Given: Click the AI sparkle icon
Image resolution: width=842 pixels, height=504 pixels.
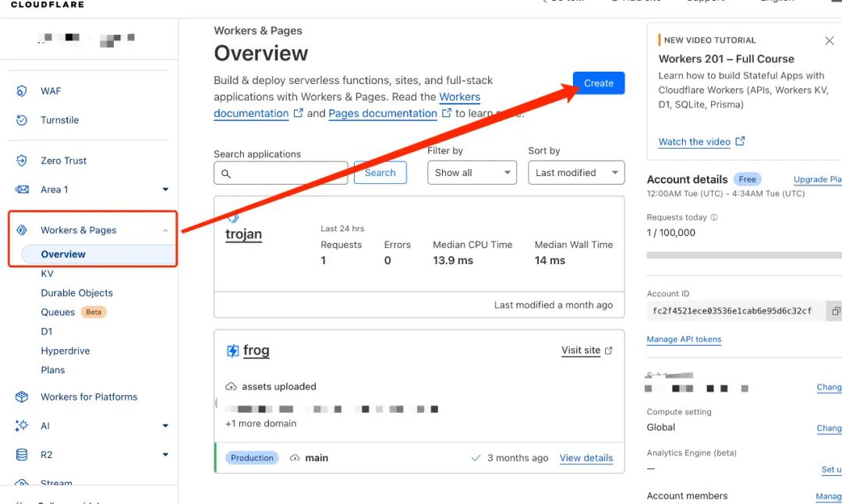Looking at the screenshot, I should tap(22, 425).
